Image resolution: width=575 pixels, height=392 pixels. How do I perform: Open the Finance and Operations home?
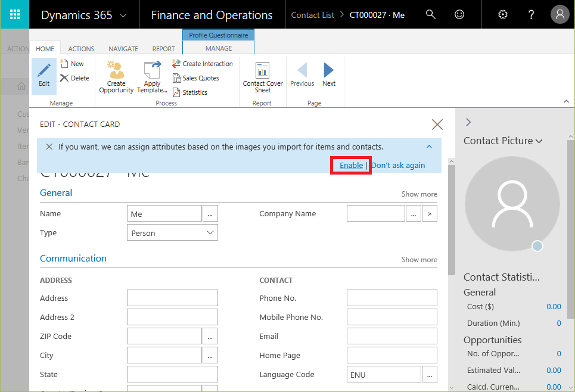(212, 15)
